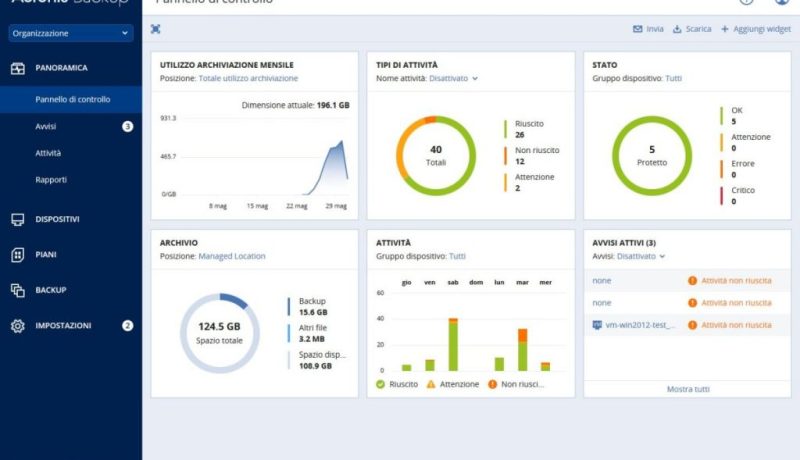Click the 5 Protetto donut chart
This screenshot has height=460, width=800.
tap(652, 156)
